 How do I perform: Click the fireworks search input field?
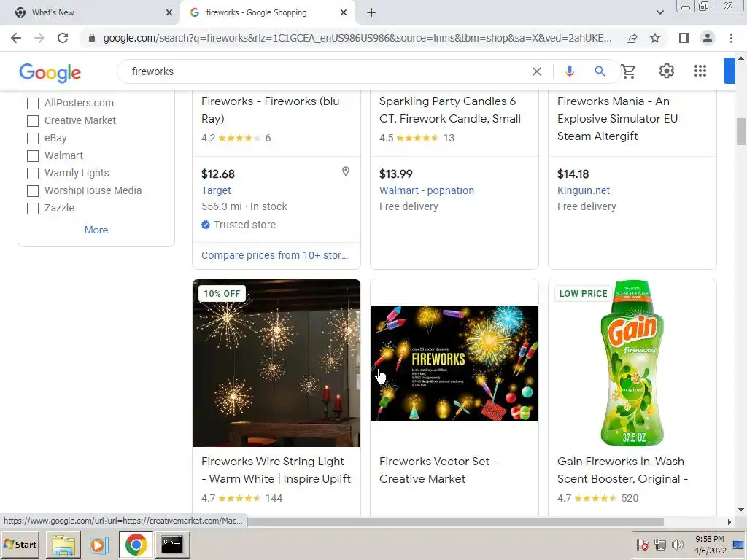pos(324,71)
